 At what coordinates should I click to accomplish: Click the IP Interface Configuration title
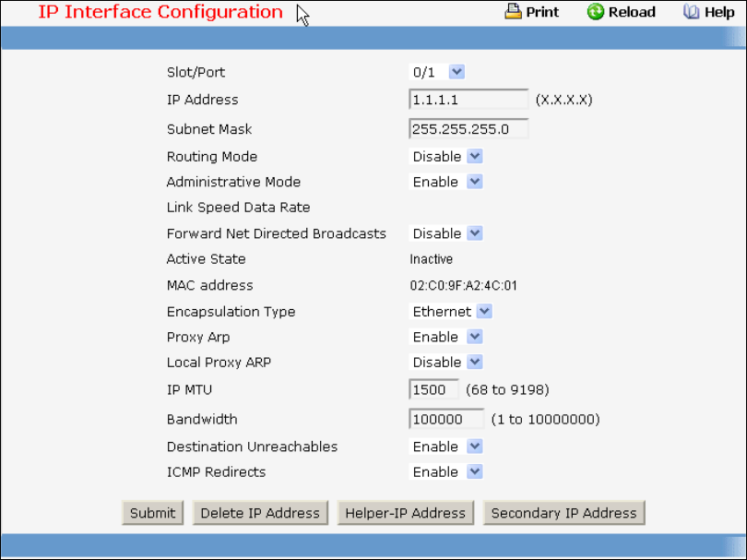pos(160,12)
